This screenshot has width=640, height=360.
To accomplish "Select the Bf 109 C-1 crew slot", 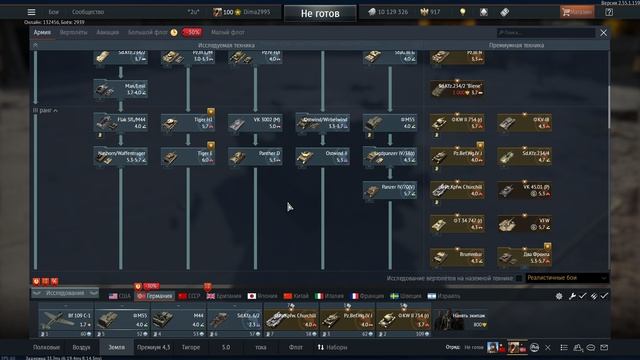I will click(x=66, y=320).
